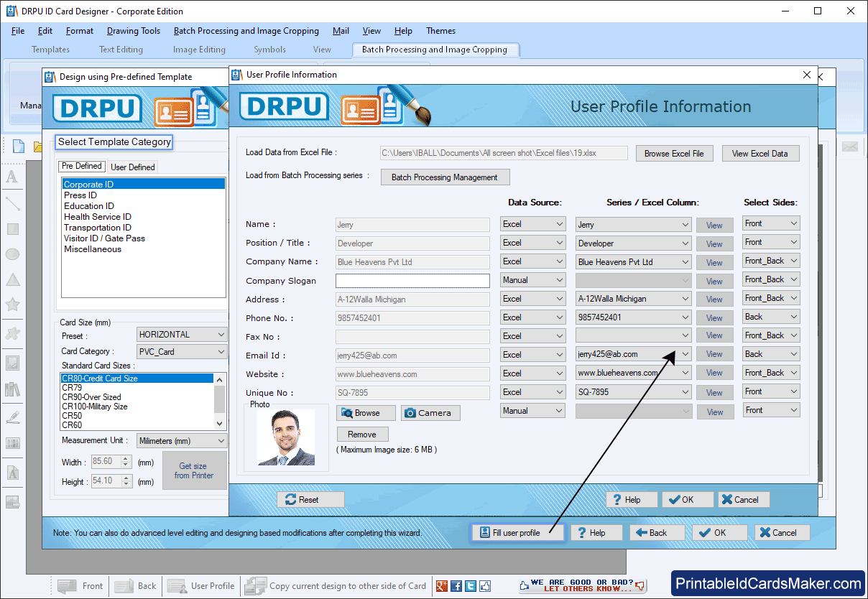Screen dimensions: 868x599
Task: Open Phone No. Select Sides dropdown
Action: (x=771, y=317)
